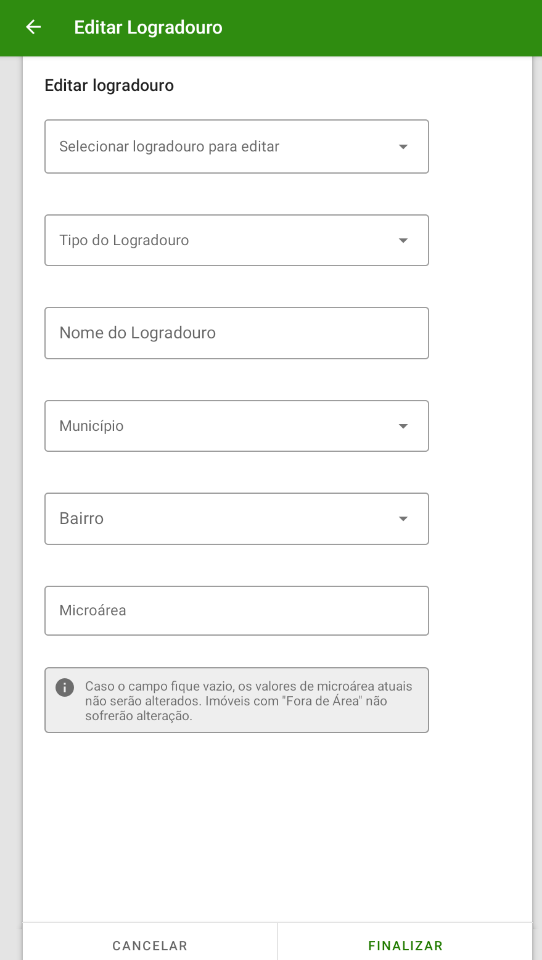This screenshot has width=542, height=960.
Task: Go back using the header arrow icon
Action: [x=33, y=27]
